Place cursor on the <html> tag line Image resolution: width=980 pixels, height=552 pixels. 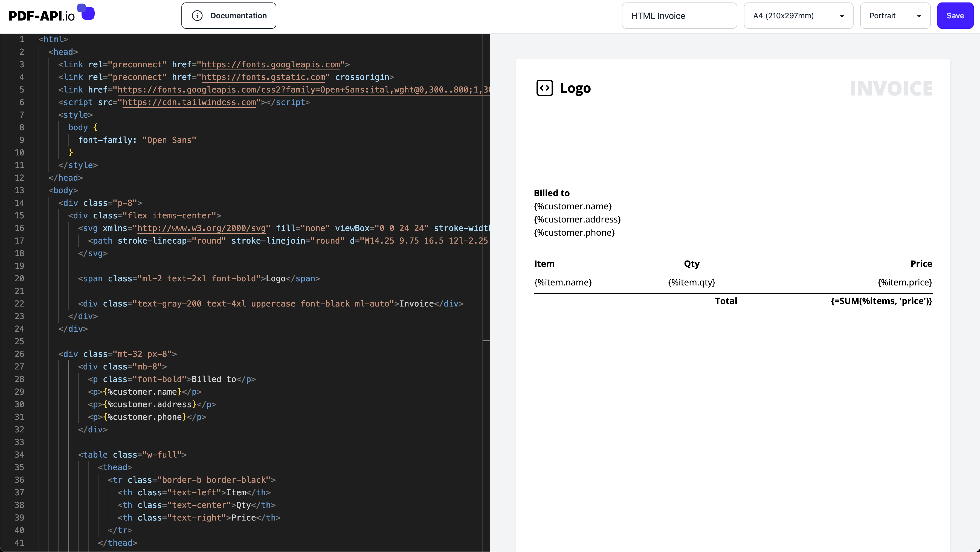(x=53, y=40)
